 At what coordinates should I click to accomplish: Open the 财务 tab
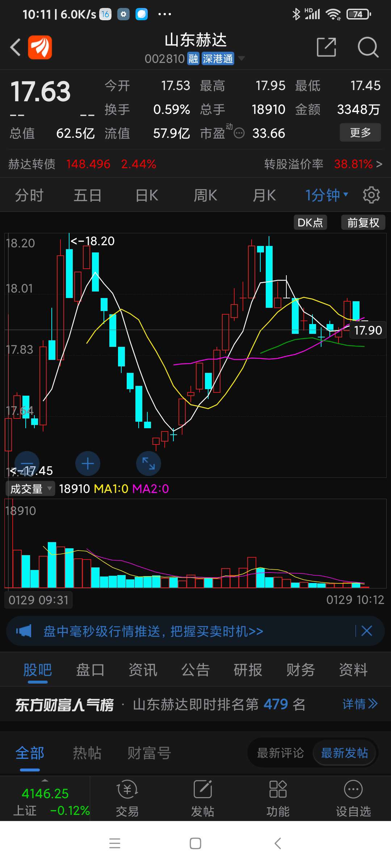pos(300,670)
